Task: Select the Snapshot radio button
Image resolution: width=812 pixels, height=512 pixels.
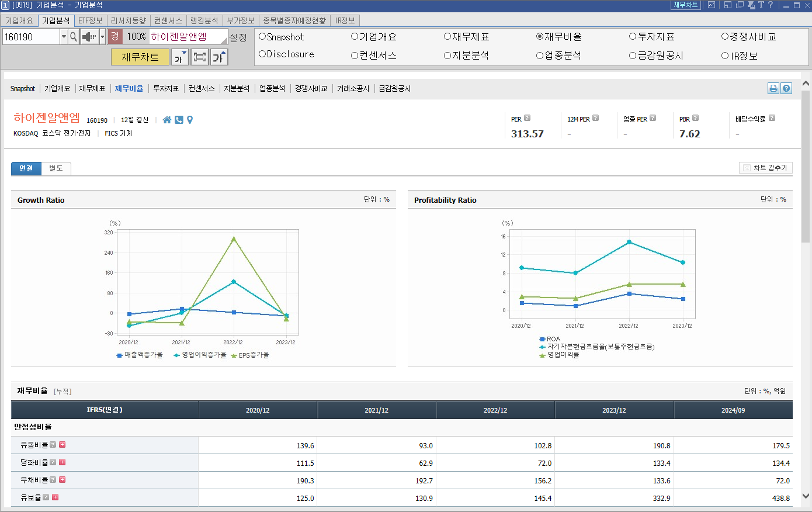Action: pos(262,36)
